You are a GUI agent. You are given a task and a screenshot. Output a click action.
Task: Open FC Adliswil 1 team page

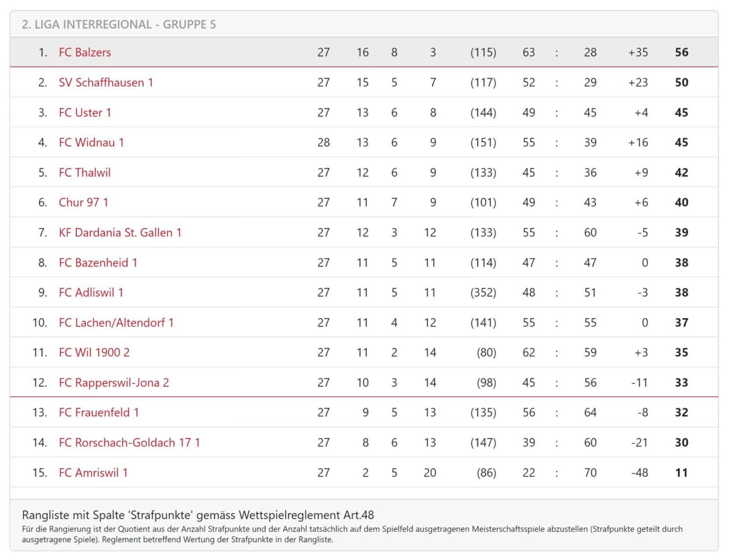(91, 293)
